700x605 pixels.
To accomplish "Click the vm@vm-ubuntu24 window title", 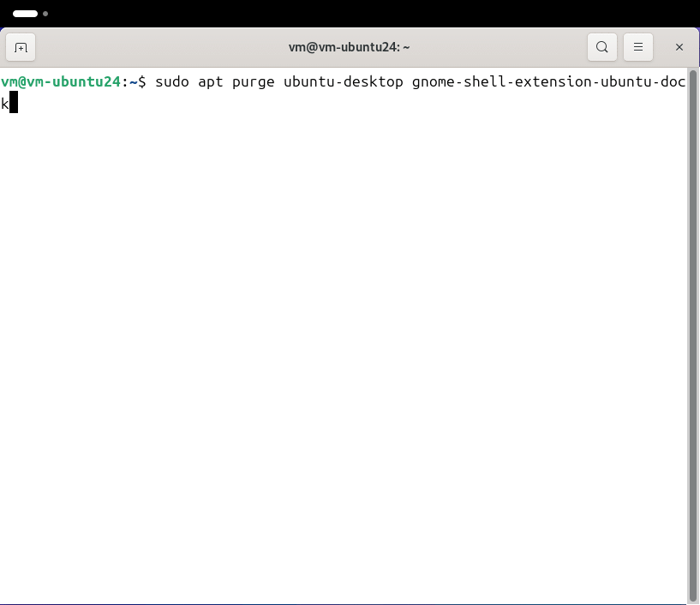I will click(349, 47).
